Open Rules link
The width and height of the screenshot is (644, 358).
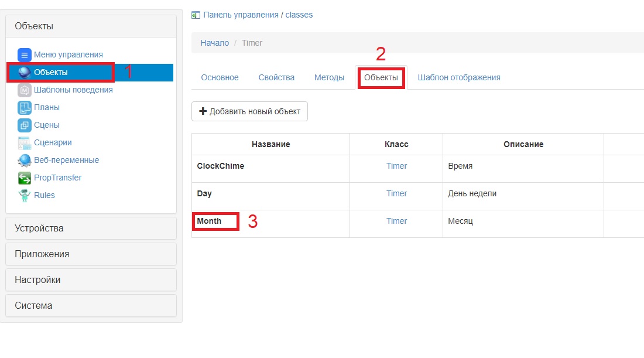click(x=44, y=195)
